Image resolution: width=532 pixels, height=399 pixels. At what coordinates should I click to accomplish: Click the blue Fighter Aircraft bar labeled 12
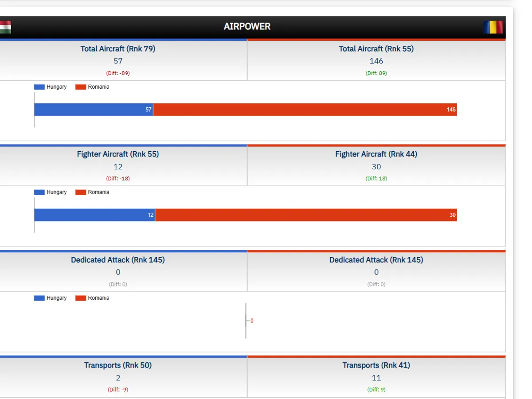click(94, 215)
